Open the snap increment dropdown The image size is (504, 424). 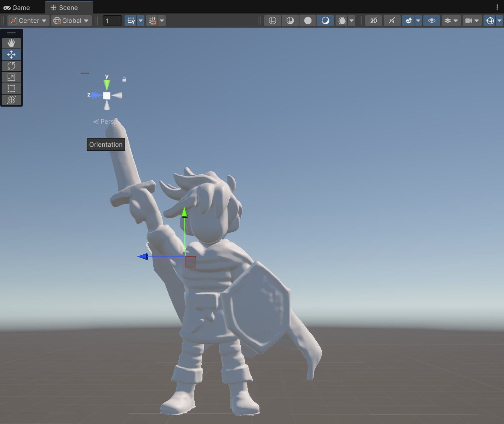point(162,21)
